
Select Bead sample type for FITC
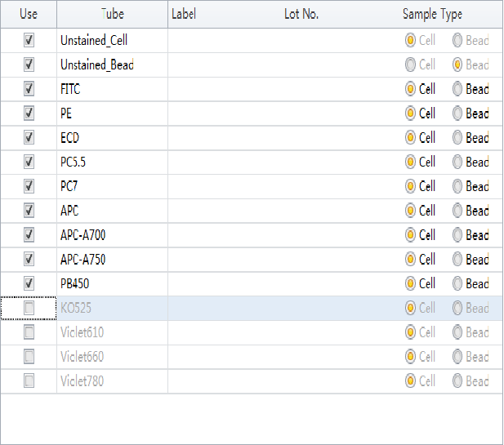pyautogui.click(x=457, y=89)
